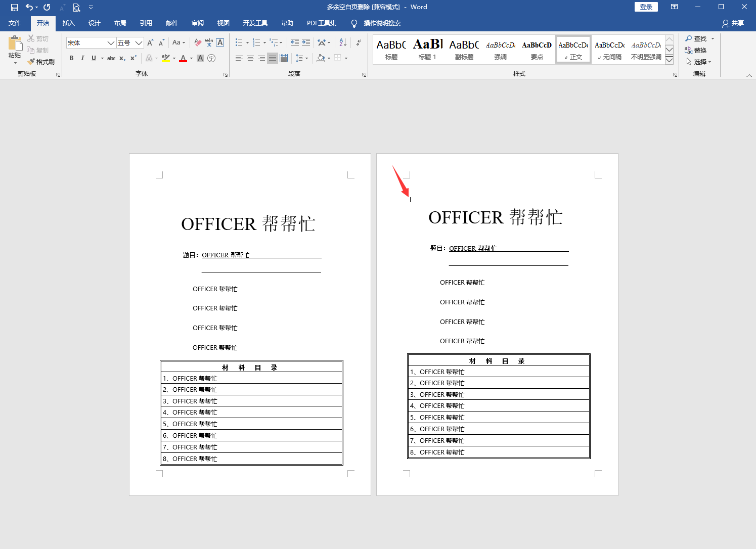Switch to the 插入 (Insert) tab
756x549 pixels.
68,23
